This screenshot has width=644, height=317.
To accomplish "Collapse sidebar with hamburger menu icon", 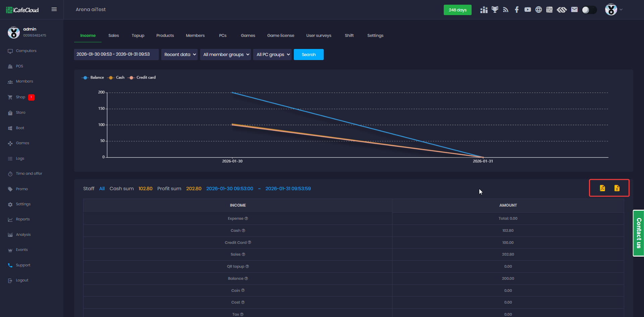I will click(x=54, y=9).
